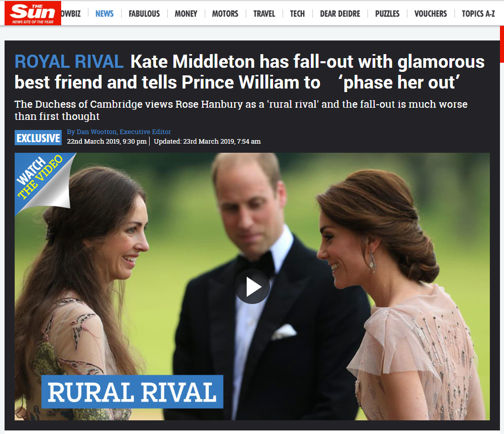Go to the Money section
The height and width of the screenshot is (434, 504).
pos(186,14)
